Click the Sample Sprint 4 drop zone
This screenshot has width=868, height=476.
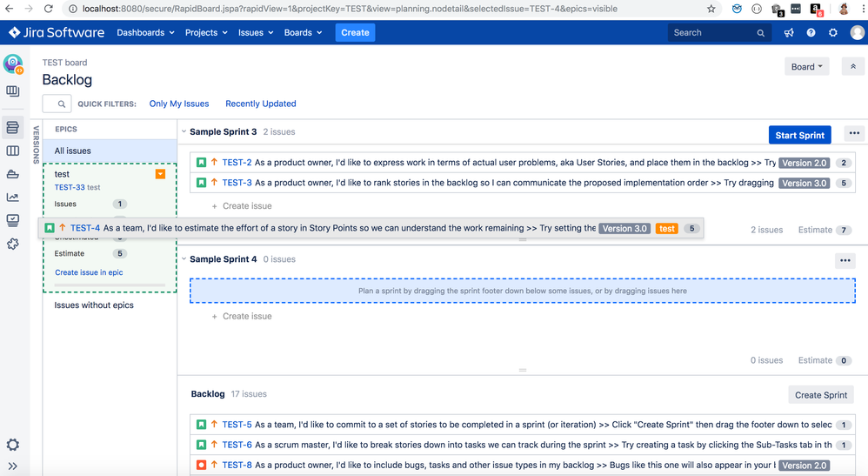click(523, 291)
